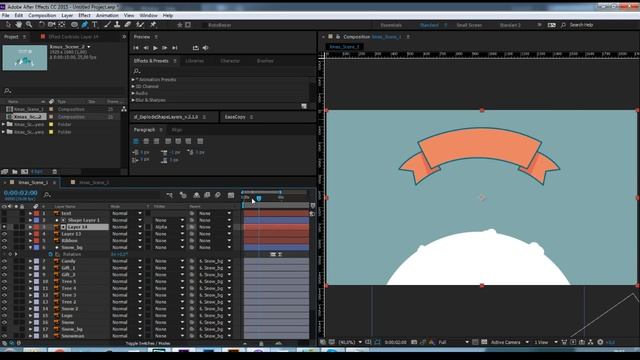Open Layer 14 track matte dropdown Alpha
The height and width of the screenshot is (360, 640).
click(169, 227)
